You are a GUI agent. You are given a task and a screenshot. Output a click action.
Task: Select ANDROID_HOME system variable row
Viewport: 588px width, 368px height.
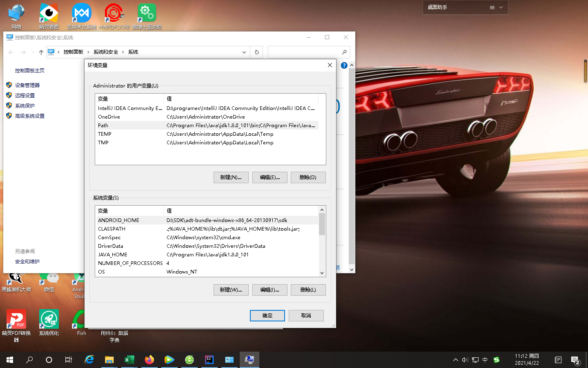coord(207,220)
